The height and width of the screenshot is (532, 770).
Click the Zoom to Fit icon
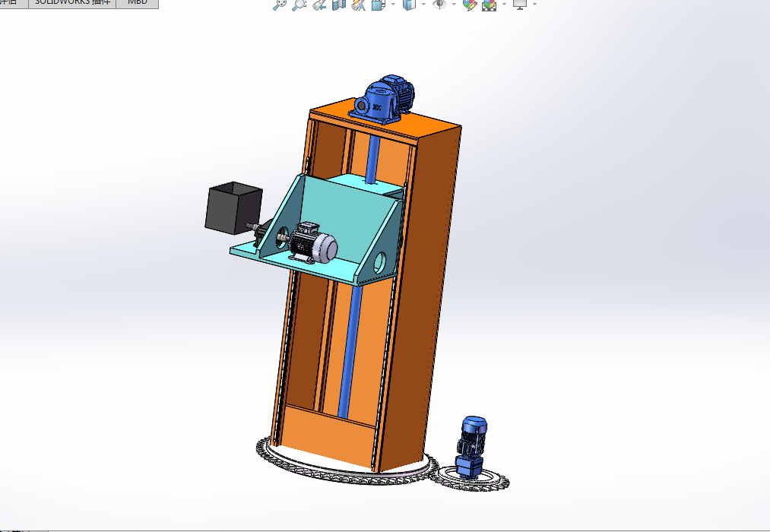280,5
